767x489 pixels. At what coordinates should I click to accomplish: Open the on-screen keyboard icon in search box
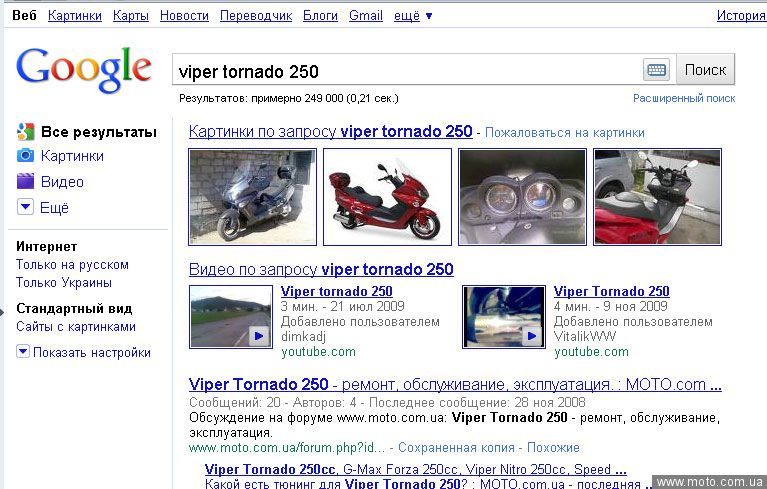pos(656,70)
